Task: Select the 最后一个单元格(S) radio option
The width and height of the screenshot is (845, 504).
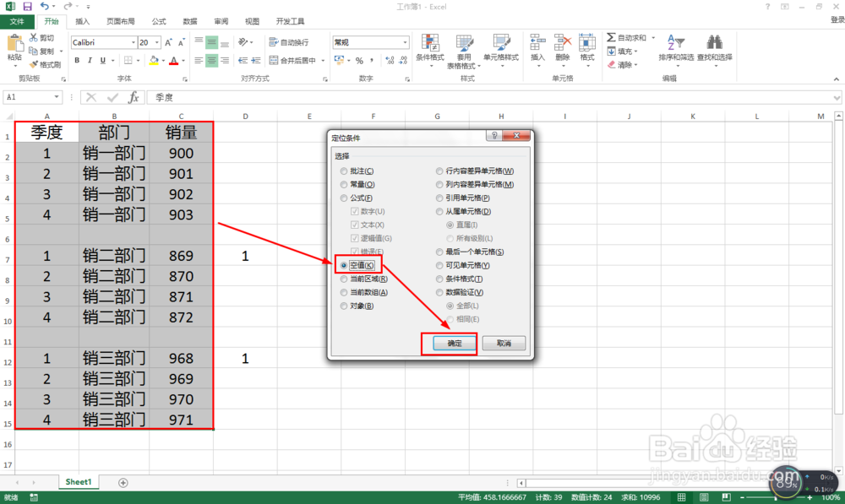Action: click(439, 252)
